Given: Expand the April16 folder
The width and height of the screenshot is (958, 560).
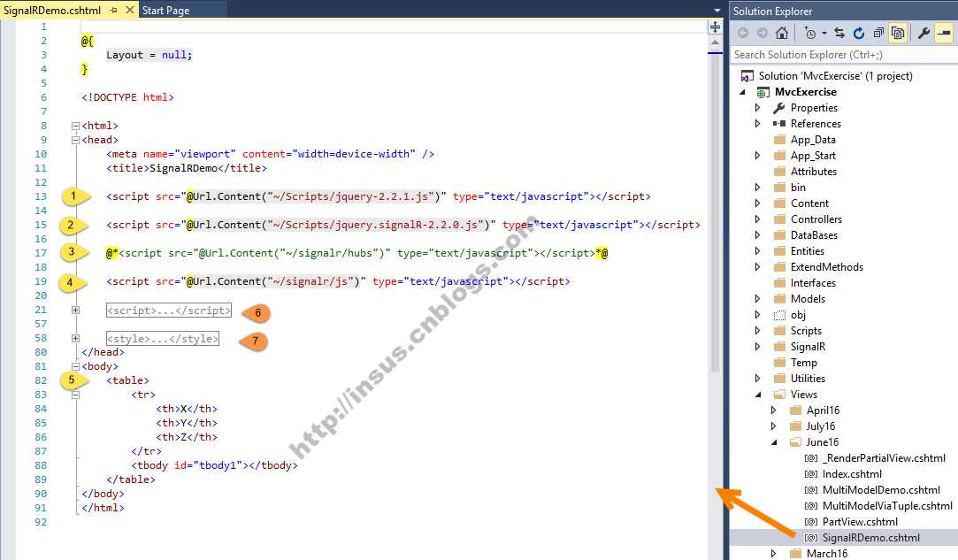Looking at the screenshot, I should (x=773, y=410).
